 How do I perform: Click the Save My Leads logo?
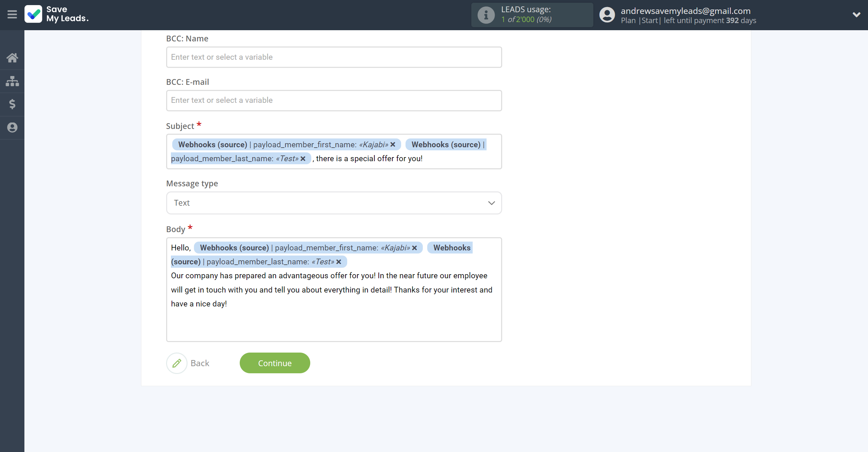point(57,14)
